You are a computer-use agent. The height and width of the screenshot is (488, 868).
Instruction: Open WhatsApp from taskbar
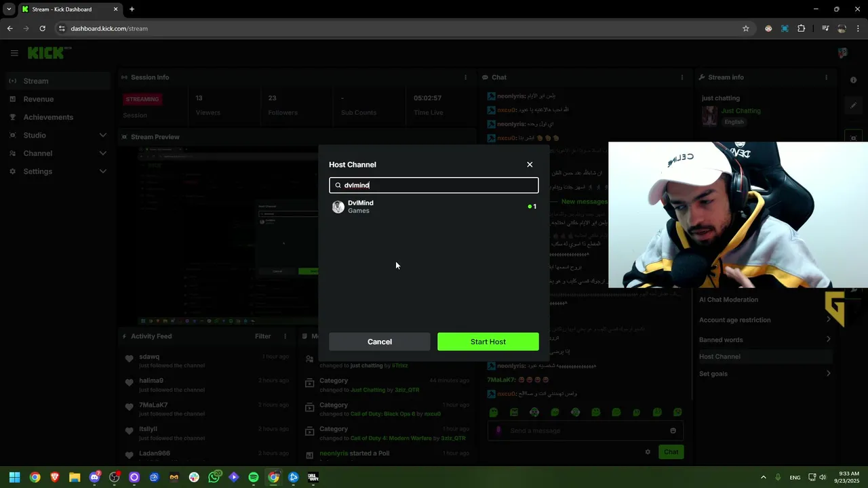pyautogui.click(x=214, y=477)
